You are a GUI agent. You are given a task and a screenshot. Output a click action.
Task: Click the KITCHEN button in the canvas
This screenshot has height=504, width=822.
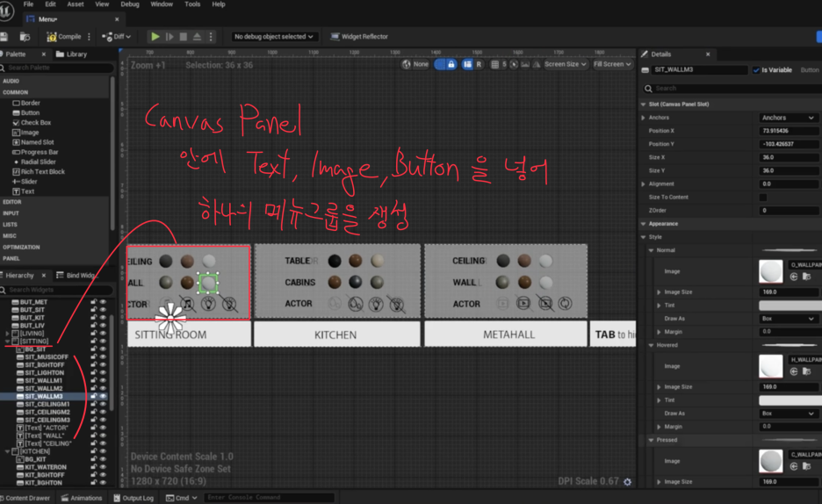point(336,335)
